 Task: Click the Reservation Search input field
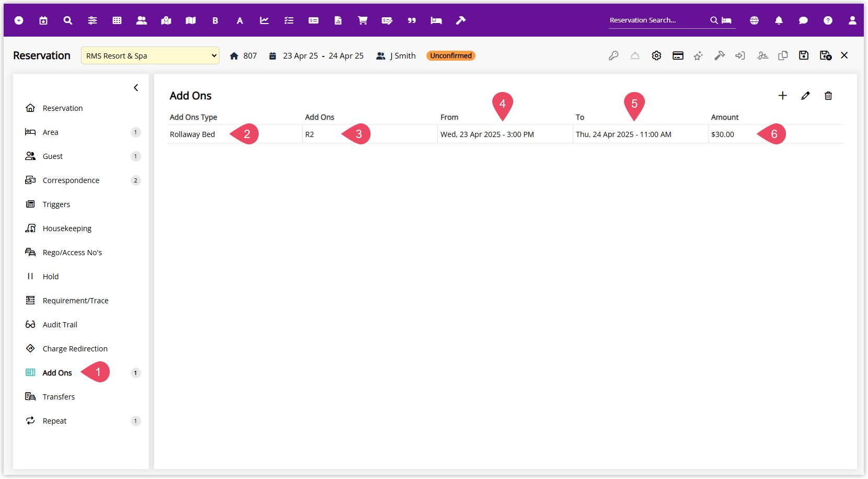(x=658, y=20)
